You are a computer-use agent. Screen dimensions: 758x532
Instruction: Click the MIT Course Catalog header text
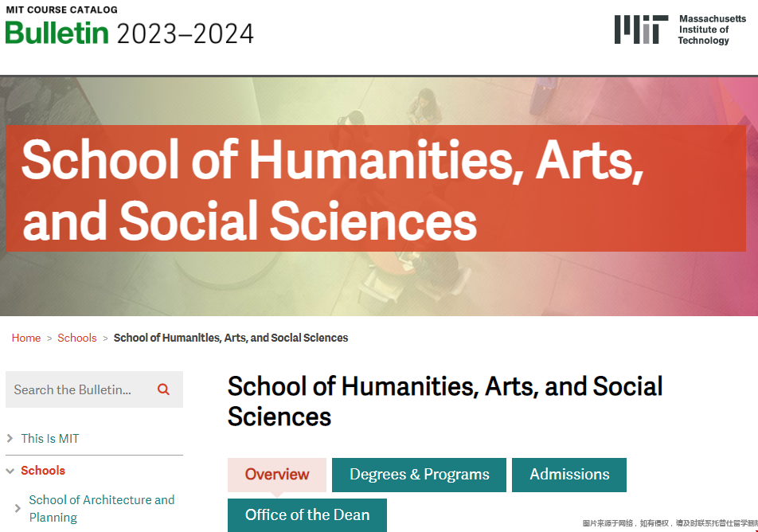coord(61,10)
